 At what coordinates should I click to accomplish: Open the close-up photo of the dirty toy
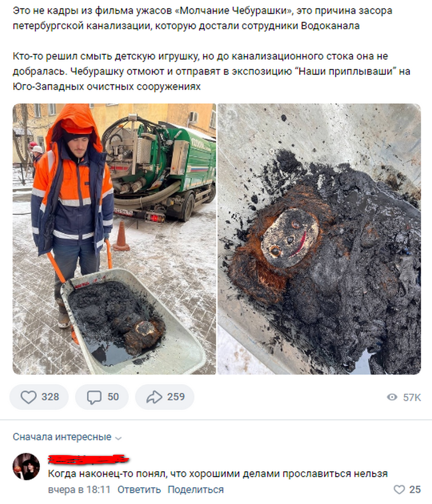click(x=319, y=239)
